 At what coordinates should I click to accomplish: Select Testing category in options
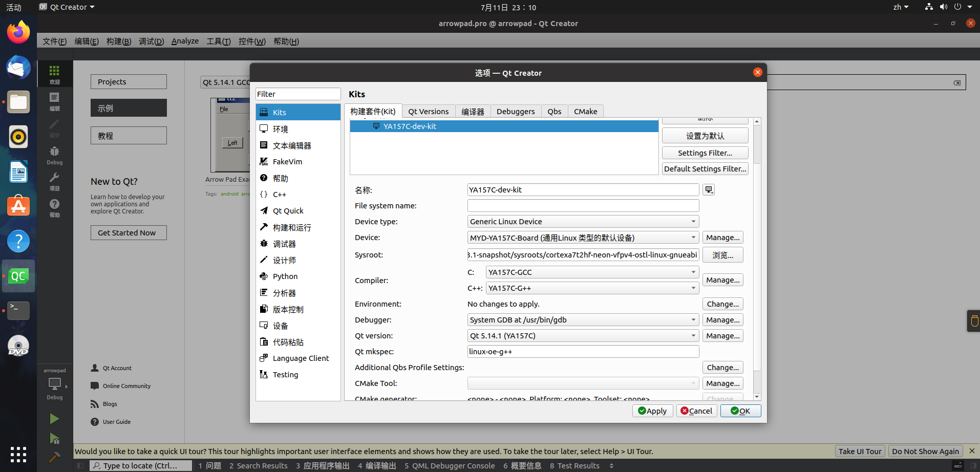[x=298, y=375]
